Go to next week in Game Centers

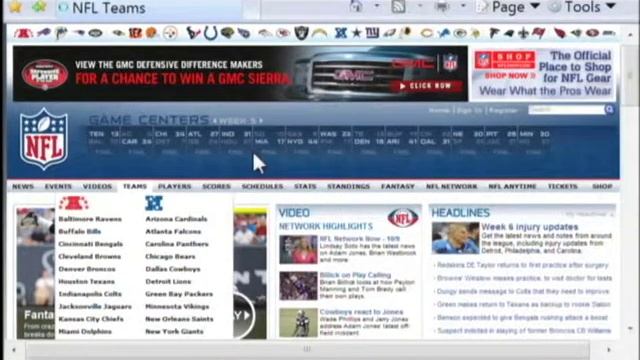pyautogui.click(x=260, y=121)
